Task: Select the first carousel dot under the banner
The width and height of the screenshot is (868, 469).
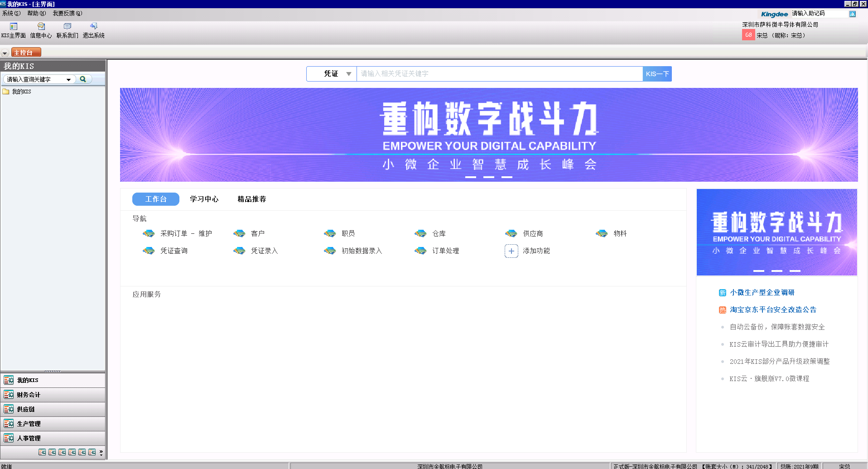Action: click(x=471, y=177)
